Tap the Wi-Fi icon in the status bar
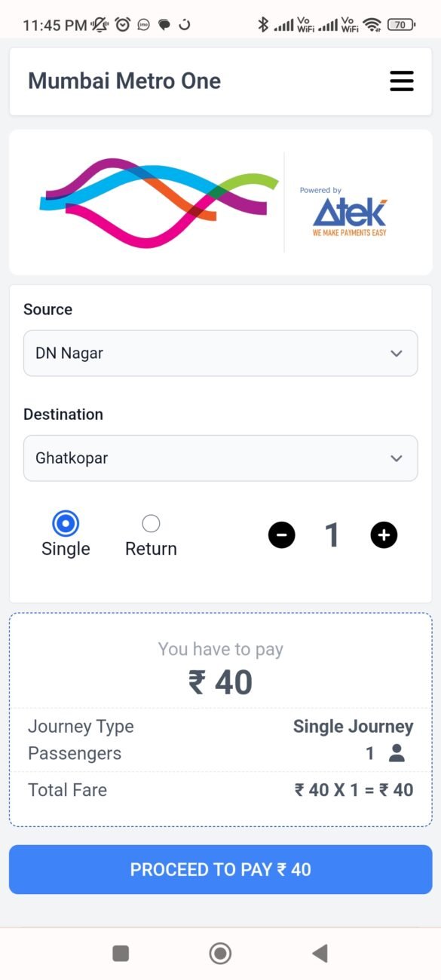 (x=372, y=23)
